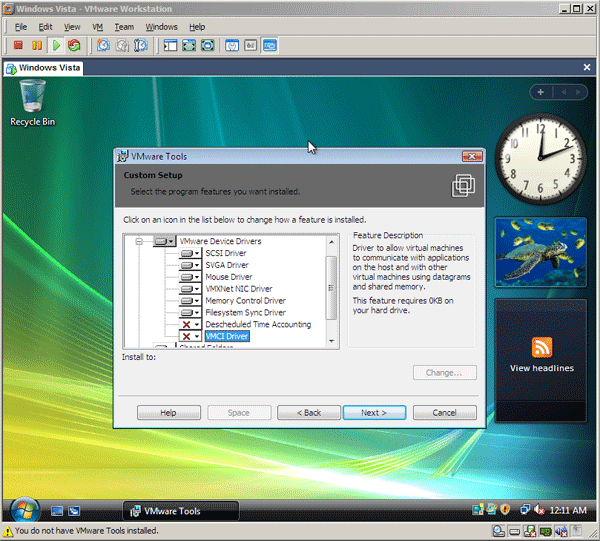Screen dimensions: 600x541
Task: Open the Help menu
Action: (197, 27)
